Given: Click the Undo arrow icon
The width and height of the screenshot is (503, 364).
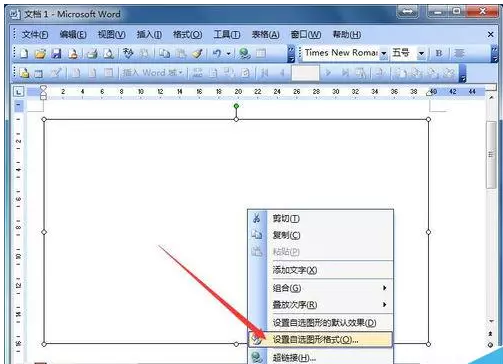Looking at the screenshot, I should pyautogui.click(x=217, y=53).
